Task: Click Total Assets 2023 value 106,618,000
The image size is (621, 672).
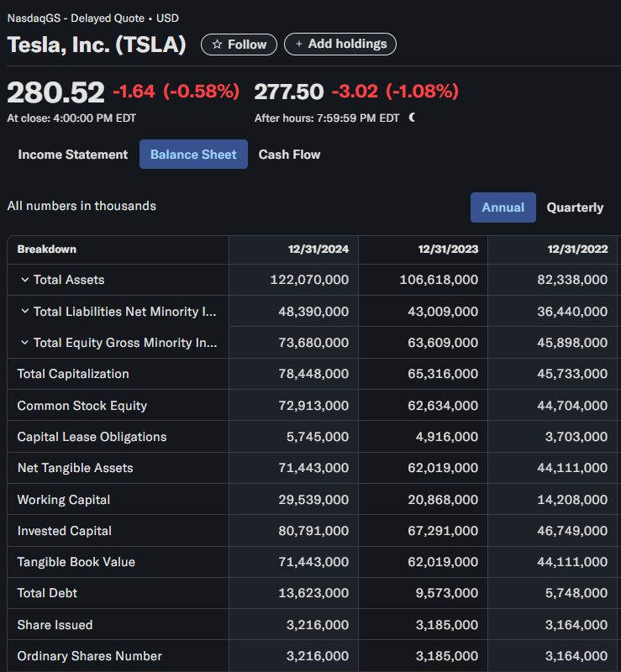Action: [x=439, y=280]
